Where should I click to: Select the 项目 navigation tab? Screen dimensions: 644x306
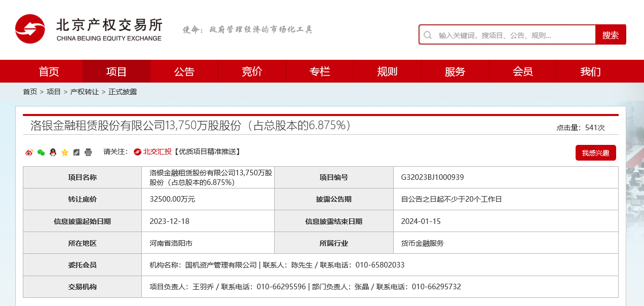tap(117, 71)
